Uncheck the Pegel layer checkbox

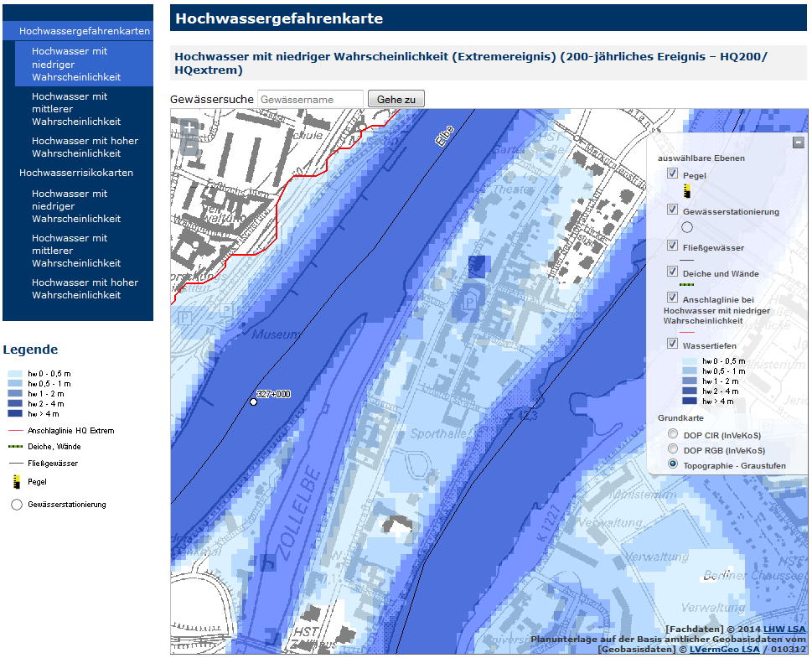point(672,174)
